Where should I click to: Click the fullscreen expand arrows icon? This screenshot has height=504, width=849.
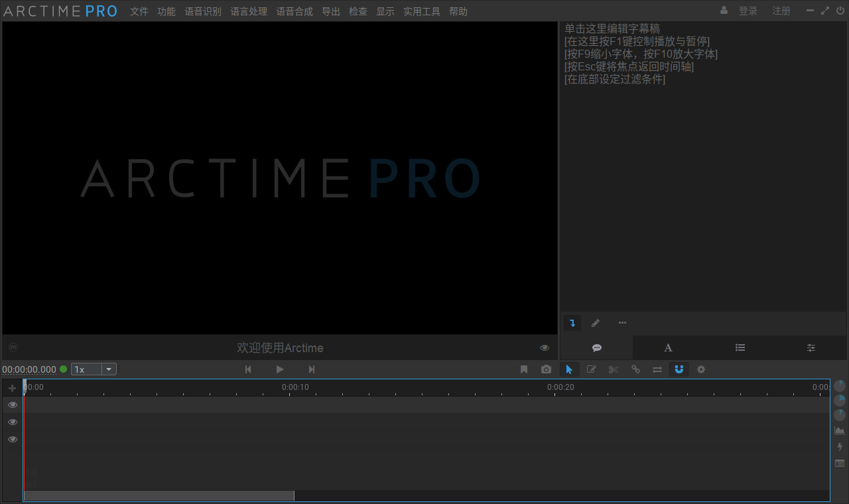click(x=825, y=11)
